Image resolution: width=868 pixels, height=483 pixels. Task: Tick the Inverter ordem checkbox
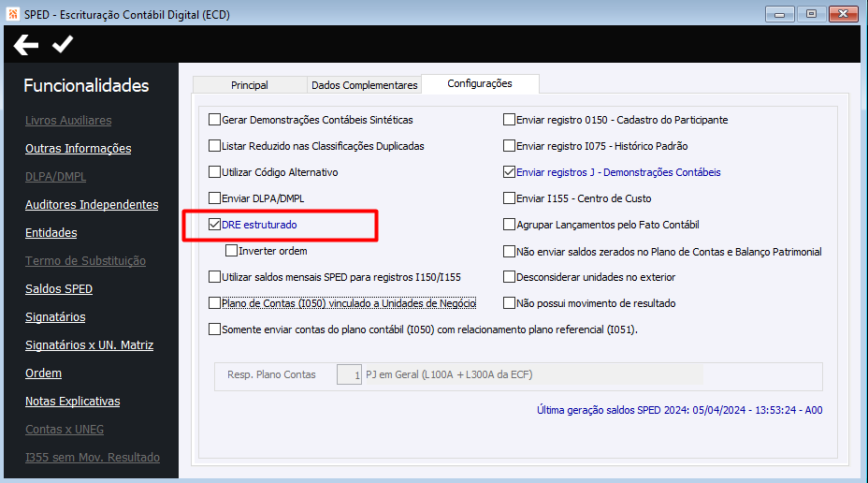pos(231,251)
